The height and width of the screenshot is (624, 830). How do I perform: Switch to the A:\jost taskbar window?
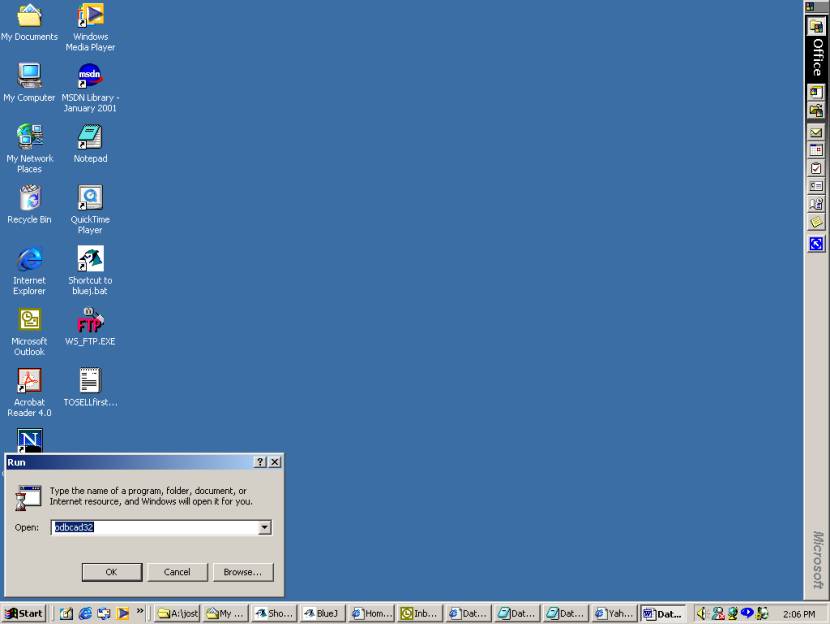(177, 613)
